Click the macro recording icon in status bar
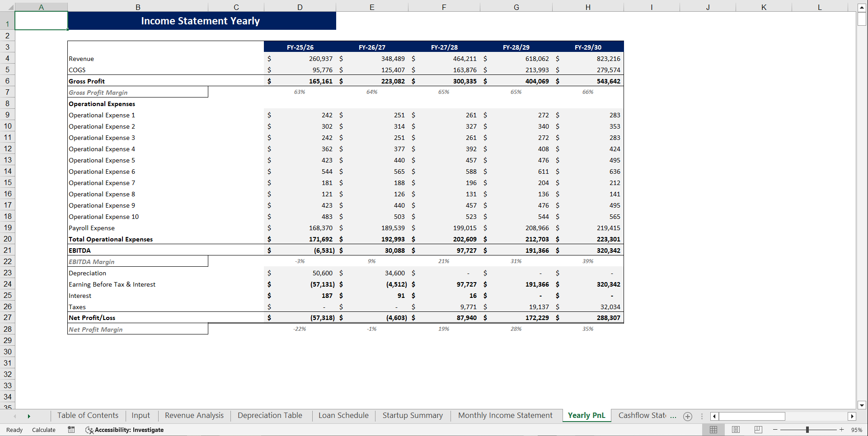868x436 pixels. point(71,430)
